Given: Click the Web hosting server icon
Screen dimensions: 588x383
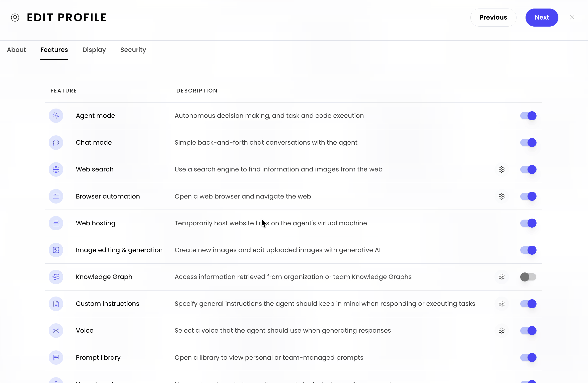Looking at the screenshot, I should click(x=56, y=223).
